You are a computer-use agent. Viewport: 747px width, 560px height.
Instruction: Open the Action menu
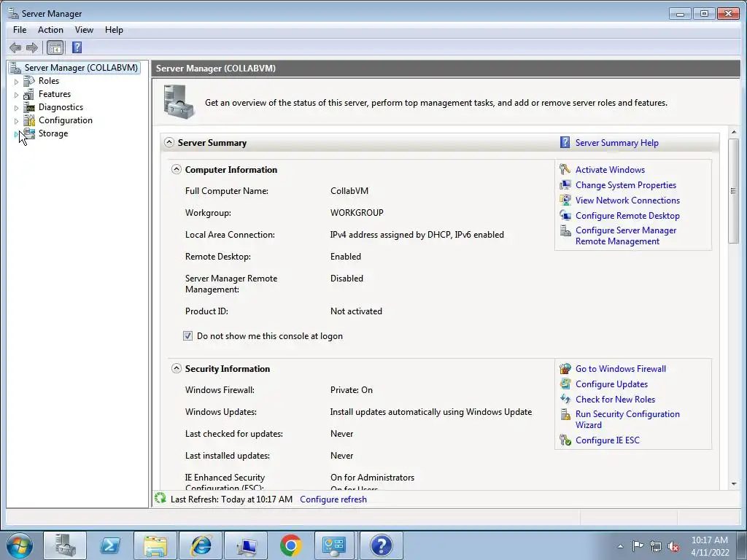(x=50, y=29)
